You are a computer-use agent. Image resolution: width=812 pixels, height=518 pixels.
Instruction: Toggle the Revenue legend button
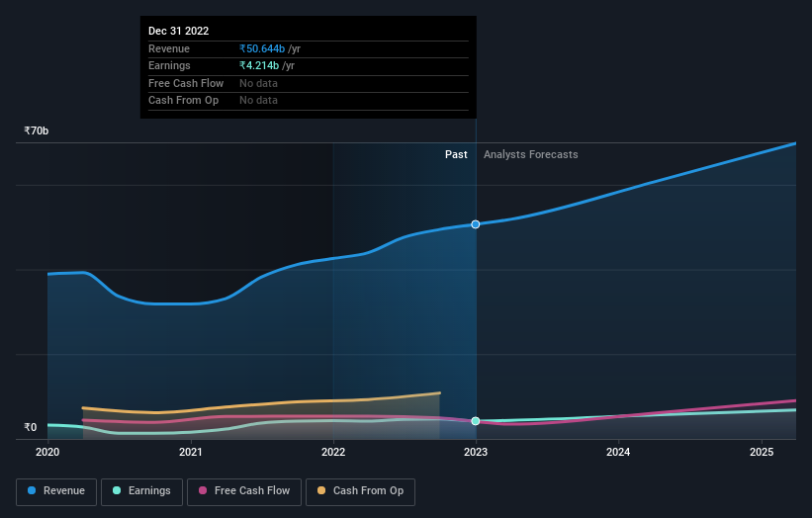tap(56, 491)
